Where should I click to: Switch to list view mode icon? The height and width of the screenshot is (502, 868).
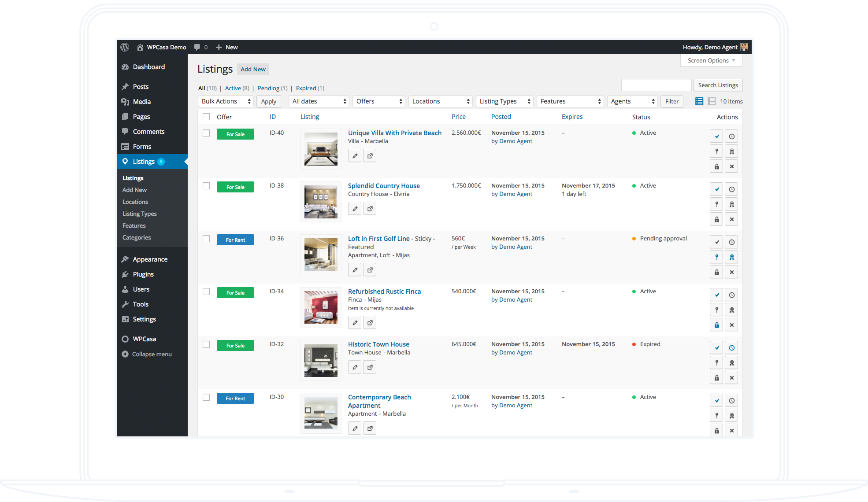[699, 101]
